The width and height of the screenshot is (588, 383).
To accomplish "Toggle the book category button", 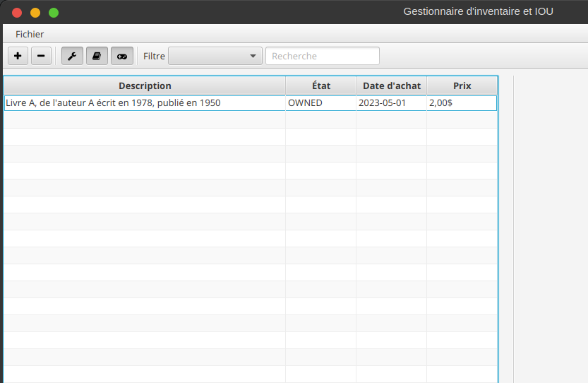I will pyautogui.click(x=97, y=56).
